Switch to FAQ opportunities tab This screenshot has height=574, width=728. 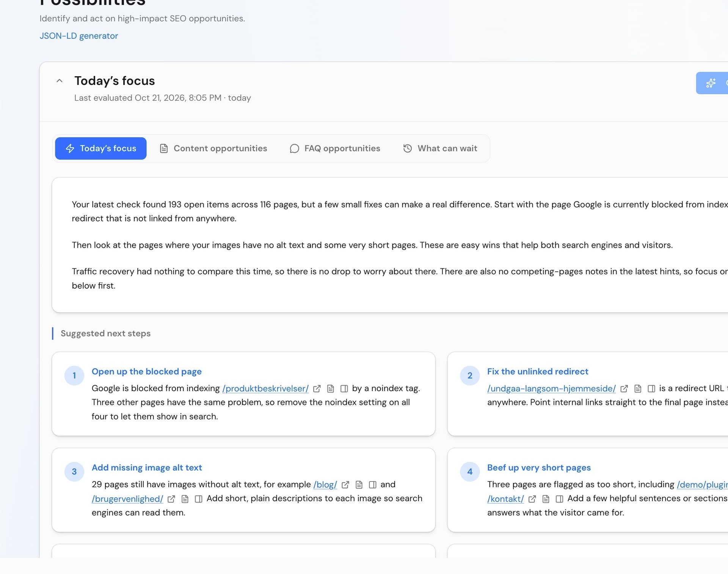tap(335, 148)
